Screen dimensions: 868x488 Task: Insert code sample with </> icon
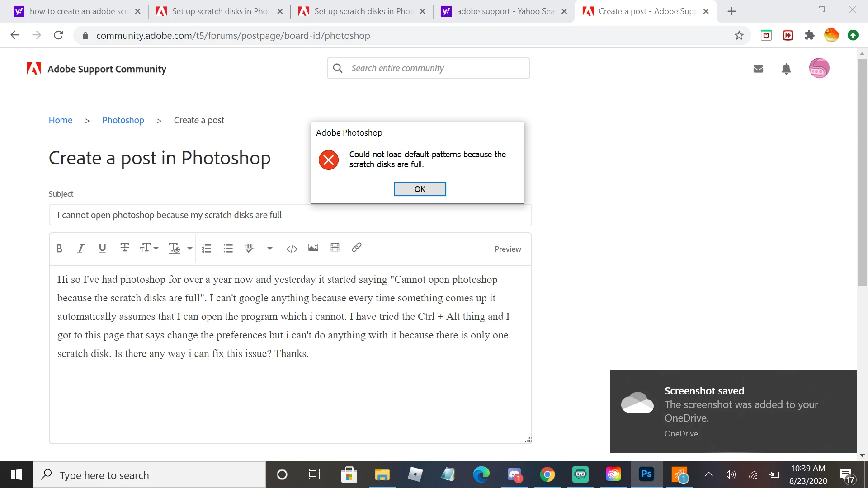[292, 249]
